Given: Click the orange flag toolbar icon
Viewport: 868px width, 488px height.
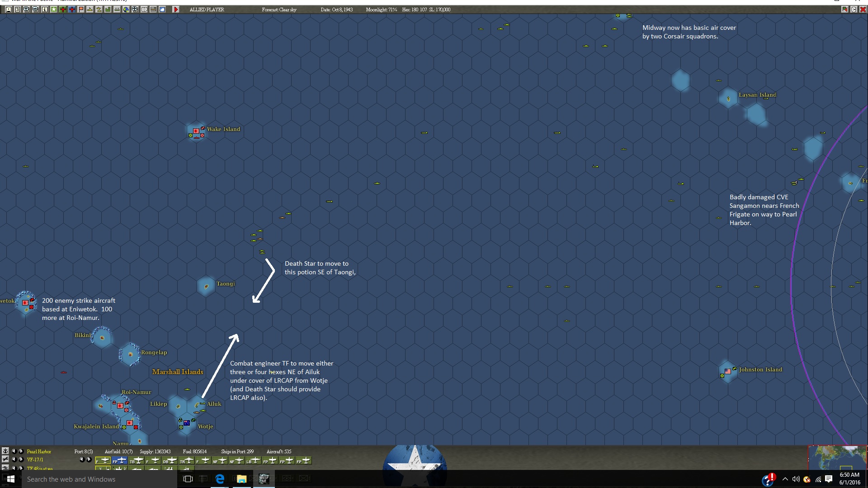Looking at the screenshot, I should pyautogui.click(x=81, y=9).
